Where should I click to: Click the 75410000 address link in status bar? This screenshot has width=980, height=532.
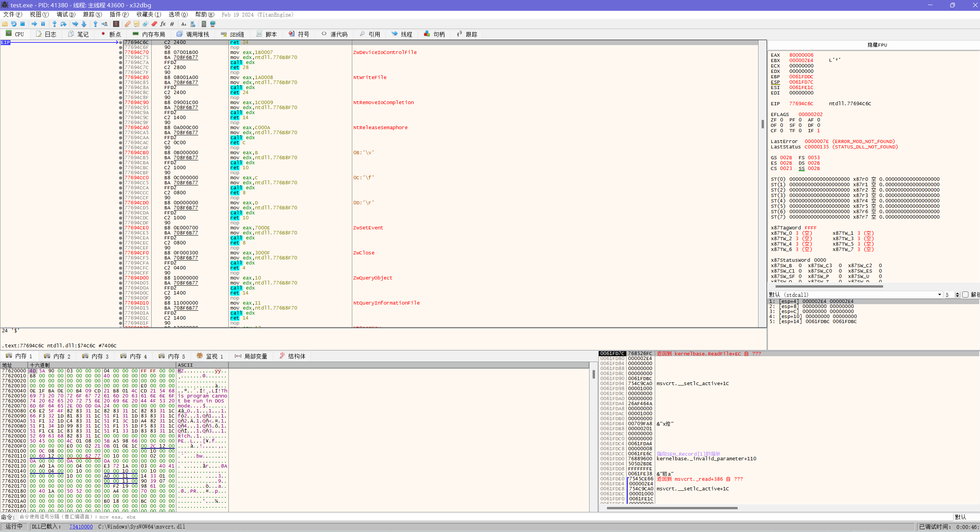tap(81, 527)
